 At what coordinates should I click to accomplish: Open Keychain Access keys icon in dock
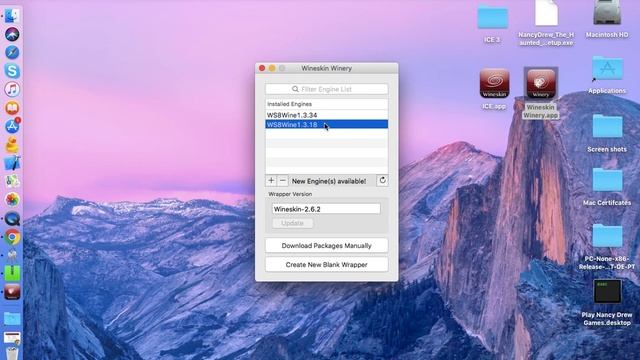point(12,255)
